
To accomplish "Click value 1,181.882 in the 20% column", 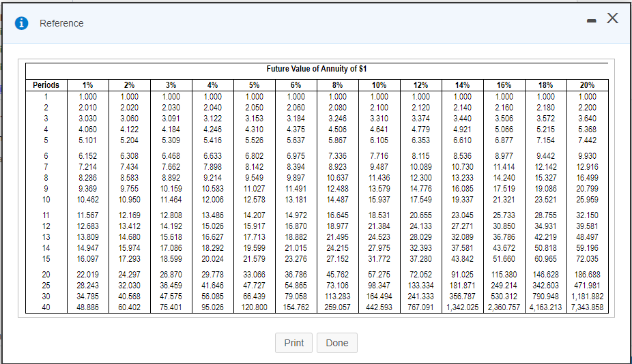I will 587,297.
